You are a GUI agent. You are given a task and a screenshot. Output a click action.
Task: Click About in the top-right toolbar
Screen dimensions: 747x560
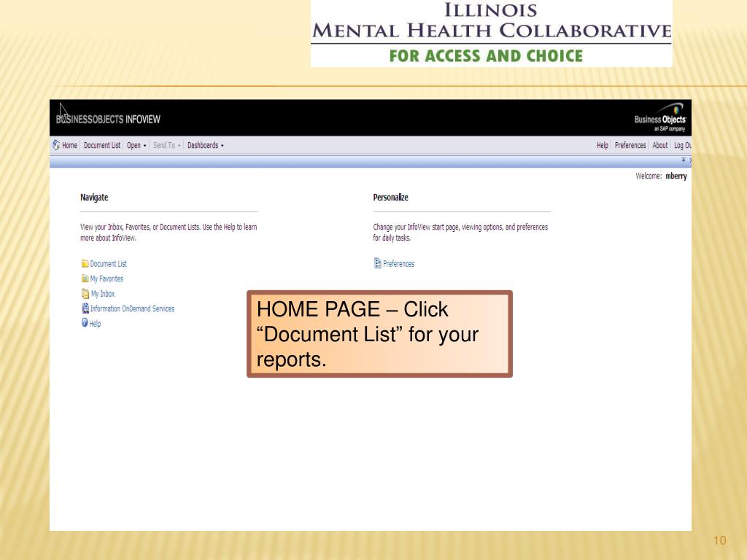[659, 145]
